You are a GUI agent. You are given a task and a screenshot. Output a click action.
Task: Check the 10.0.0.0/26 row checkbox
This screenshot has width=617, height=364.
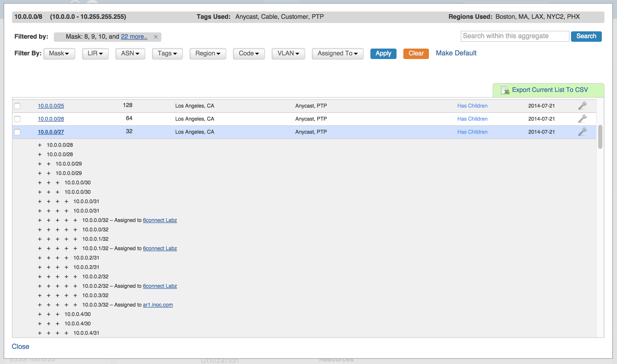point(17,119)
